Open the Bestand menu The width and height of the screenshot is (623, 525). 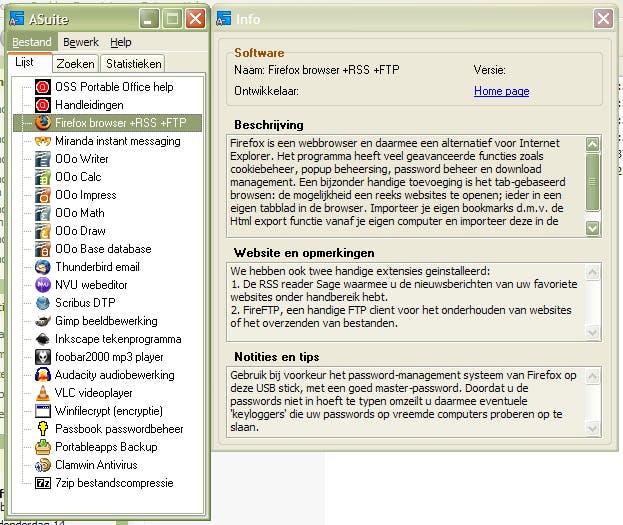point(31,42)
